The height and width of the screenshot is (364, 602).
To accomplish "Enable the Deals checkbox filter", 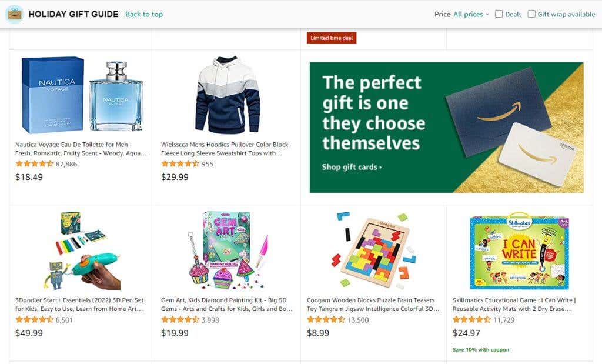I will [499, 14].
